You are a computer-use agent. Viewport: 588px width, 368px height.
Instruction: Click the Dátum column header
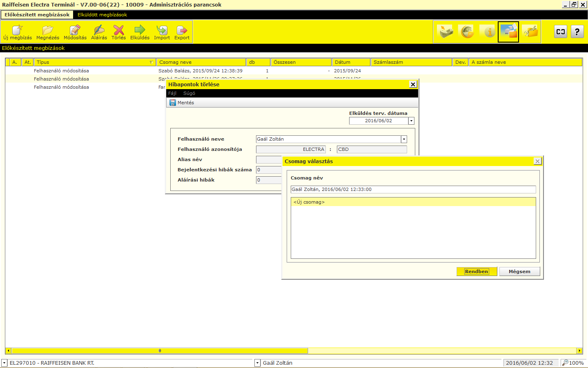[351, 62]
